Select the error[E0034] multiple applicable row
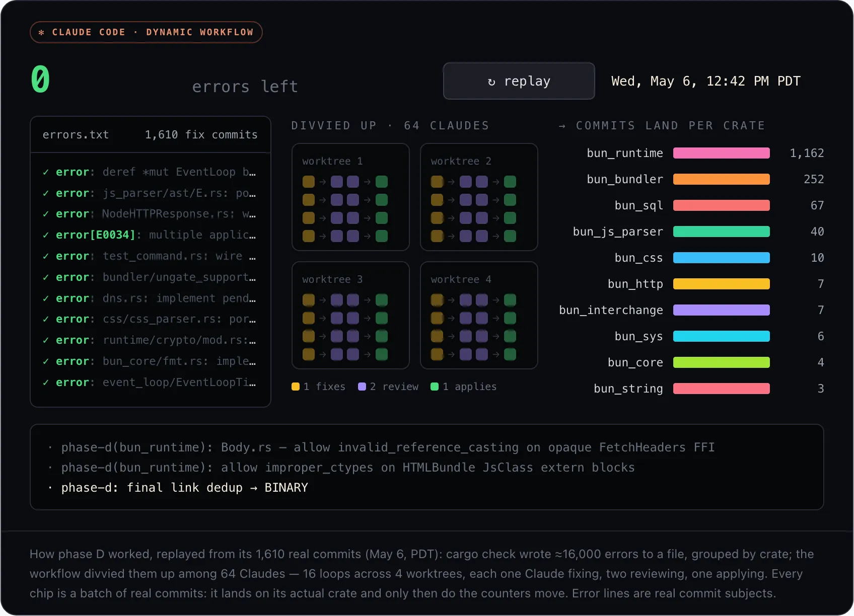Screen dimensions: 854x616 click(150, 235)
